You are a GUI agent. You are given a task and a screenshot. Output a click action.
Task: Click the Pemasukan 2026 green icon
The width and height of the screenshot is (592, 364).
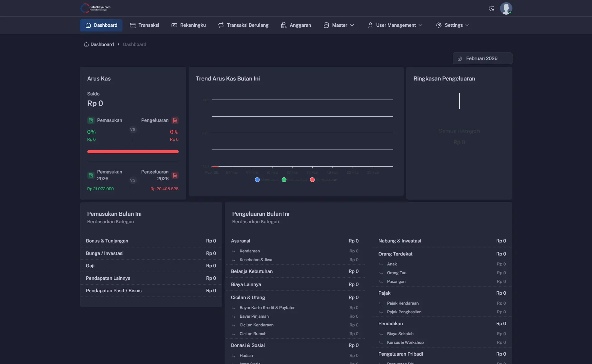tap(91, 175)
